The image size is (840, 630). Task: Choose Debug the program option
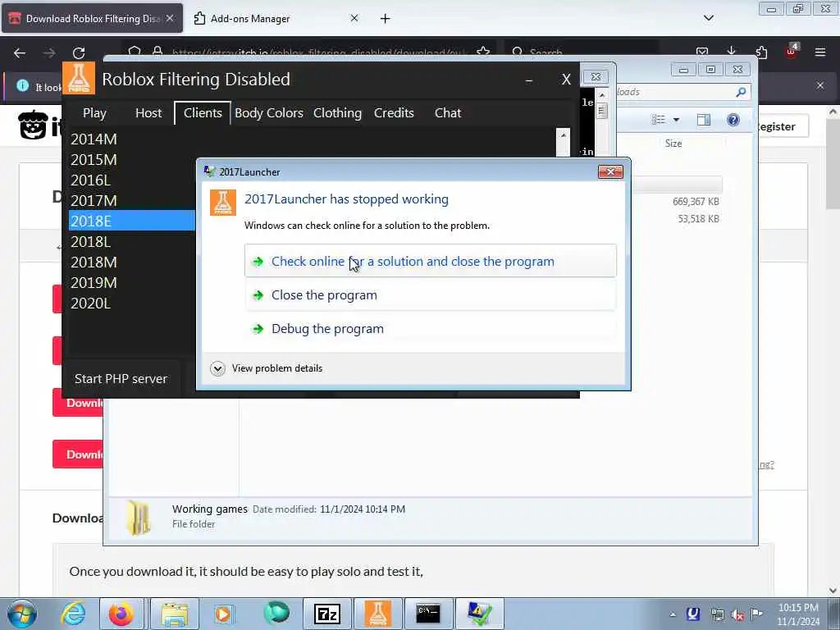(430, 328)
